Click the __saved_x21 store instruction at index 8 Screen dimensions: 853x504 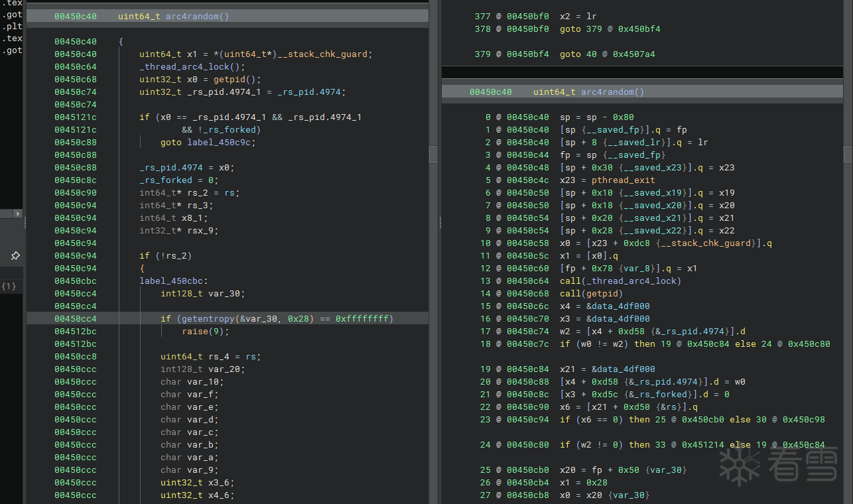(x=647, y=218)
